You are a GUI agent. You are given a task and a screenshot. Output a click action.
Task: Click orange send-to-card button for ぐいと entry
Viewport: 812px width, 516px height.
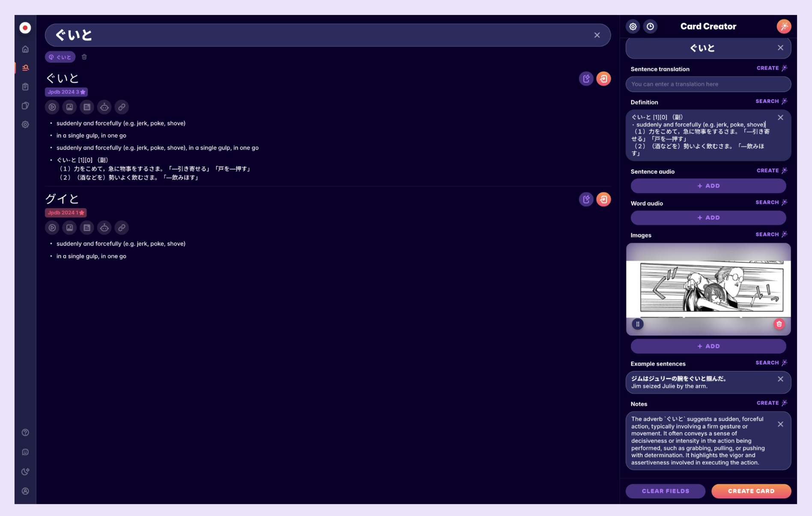[603, 79]
